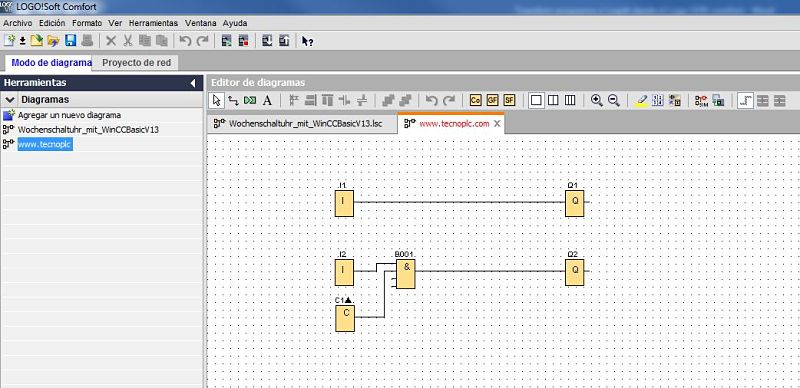Image resolution: width=800 pixels, height=388 pixels.
Task: Open the new-file dropdown arrow
Action: (x=22, y=41)
